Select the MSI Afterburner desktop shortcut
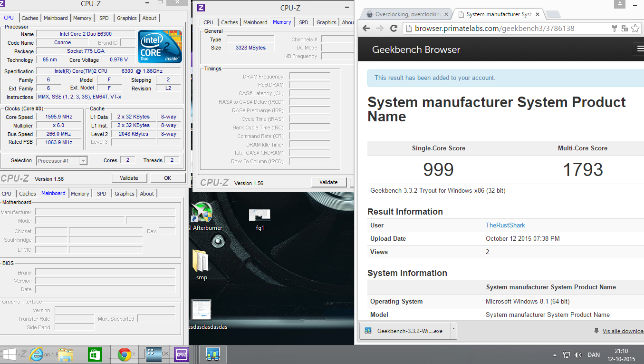 tap(202, 216)
